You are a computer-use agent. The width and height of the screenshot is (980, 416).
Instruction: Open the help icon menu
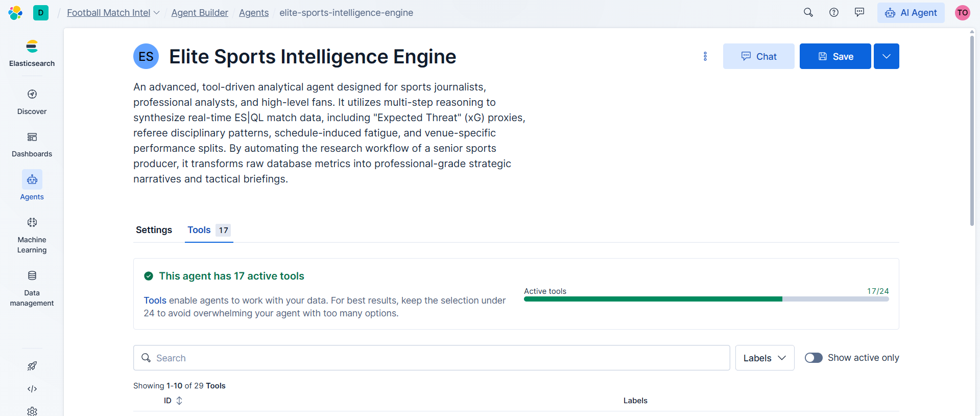click(833, 12)
